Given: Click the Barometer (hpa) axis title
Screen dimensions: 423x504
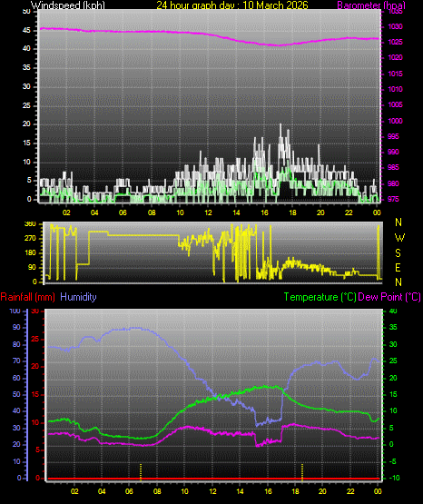Looking at the screenshot, I should pos(371,5).
